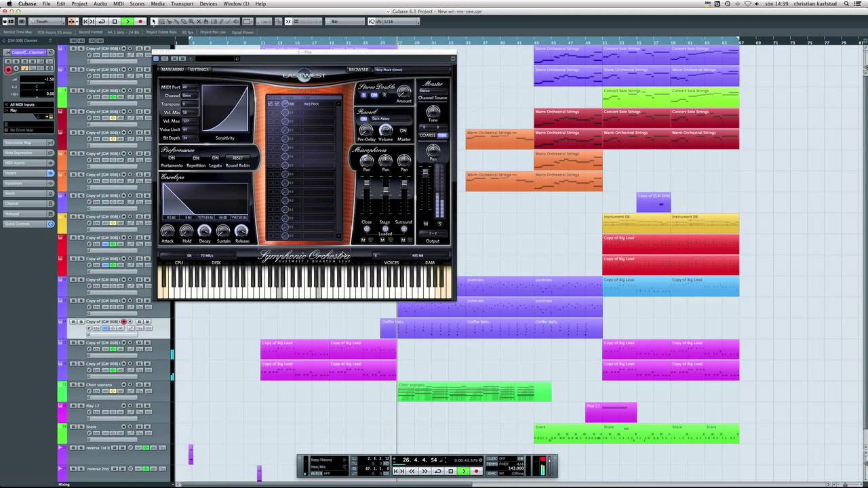Toggle Legato ON button

coord(215,158)
